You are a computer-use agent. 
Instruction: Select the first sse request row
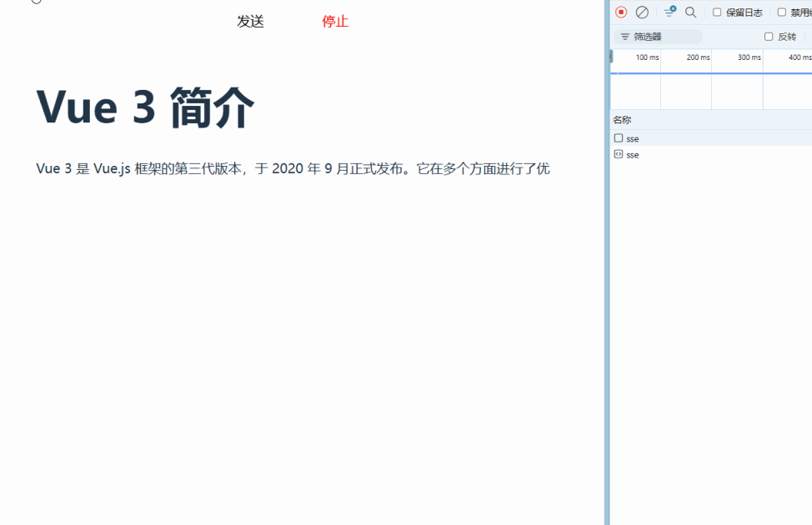710,138
